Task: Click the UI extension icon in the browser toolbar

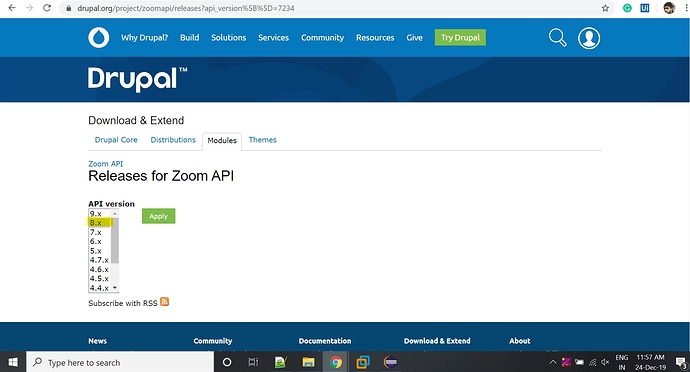Action: [x=645, y=8]
